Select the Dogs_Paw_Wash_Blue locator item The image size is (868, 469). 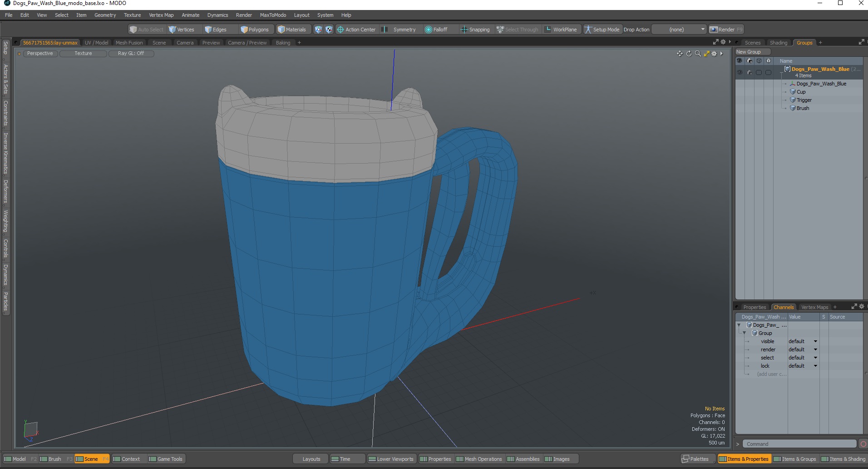[x=821, y=84]
